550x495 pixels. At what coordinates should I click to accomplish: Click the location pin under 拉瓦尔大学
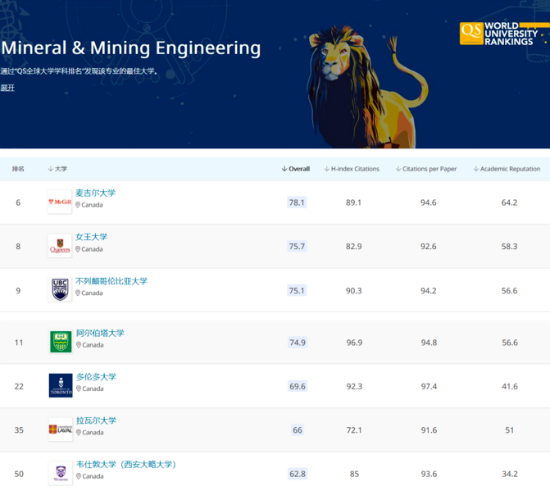pyautogui.click(x=79, y=432)
